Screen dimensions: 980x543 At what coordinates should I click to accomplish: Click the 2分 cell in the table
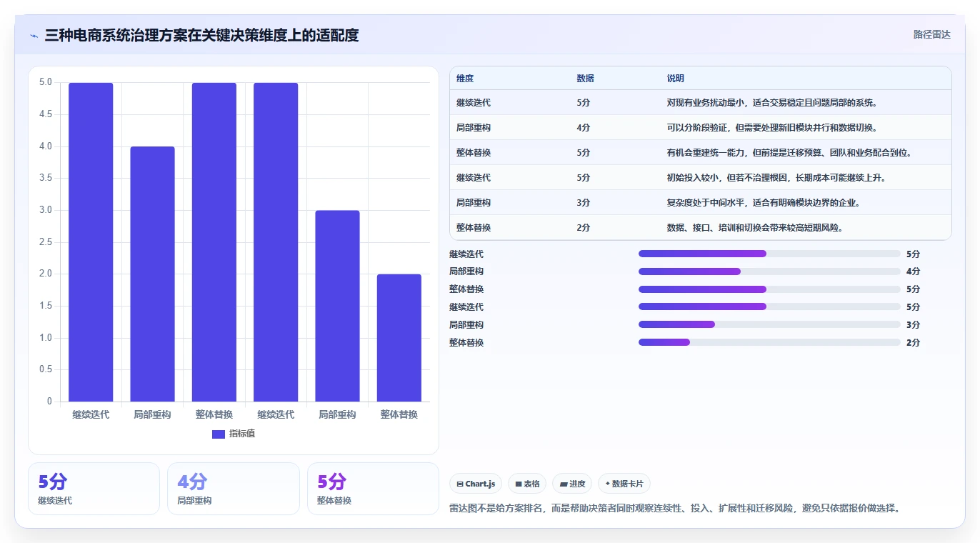584,228
